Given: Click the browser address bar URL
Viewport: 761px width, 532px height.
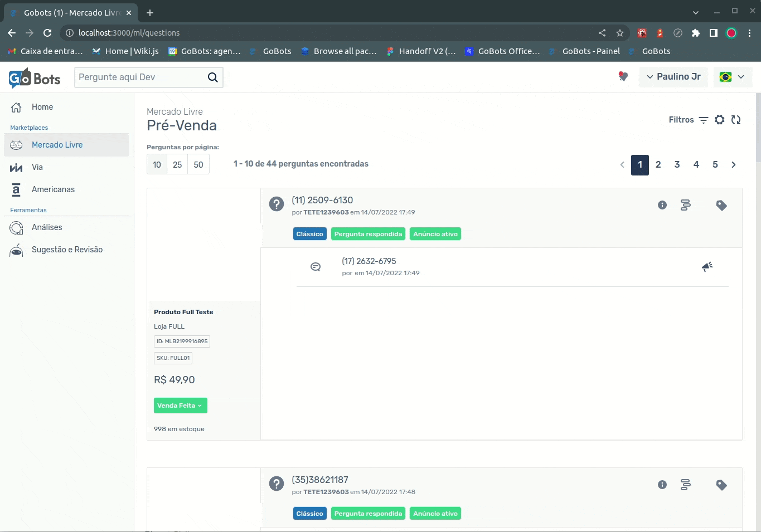Looking at the screenshot, I should [129, 33].
